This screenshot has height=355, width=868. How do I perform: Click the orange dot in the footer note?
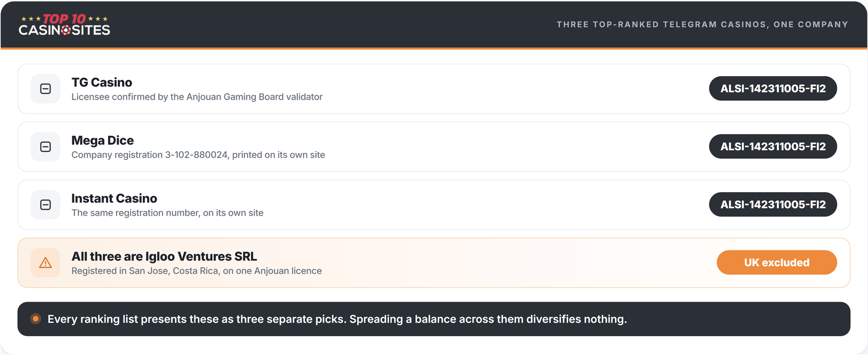[36, 318]
